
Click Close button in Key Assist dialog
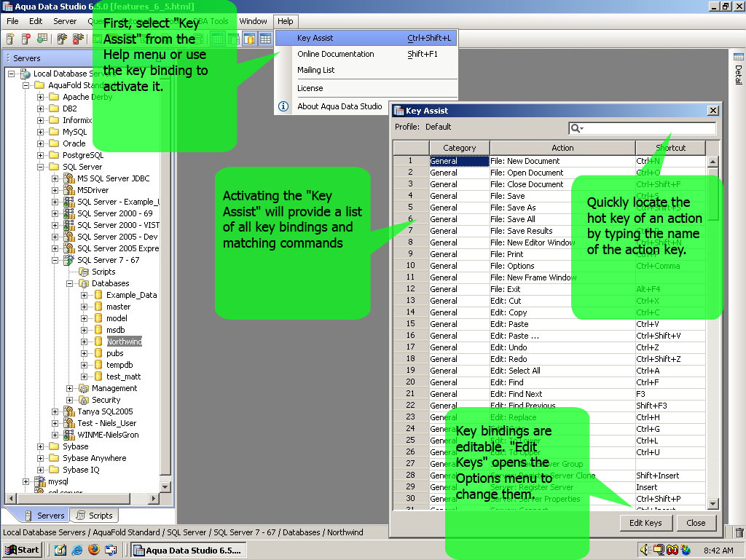[696, 523]
